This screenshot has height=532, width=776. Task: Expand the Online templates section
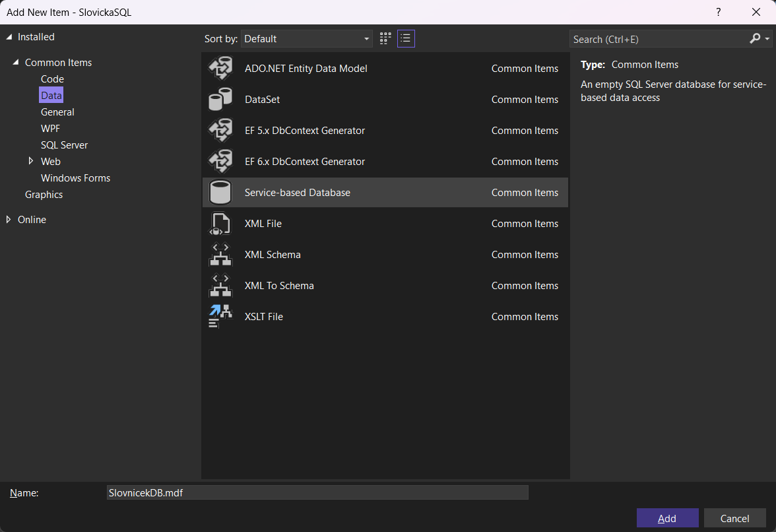pos(9,220)
